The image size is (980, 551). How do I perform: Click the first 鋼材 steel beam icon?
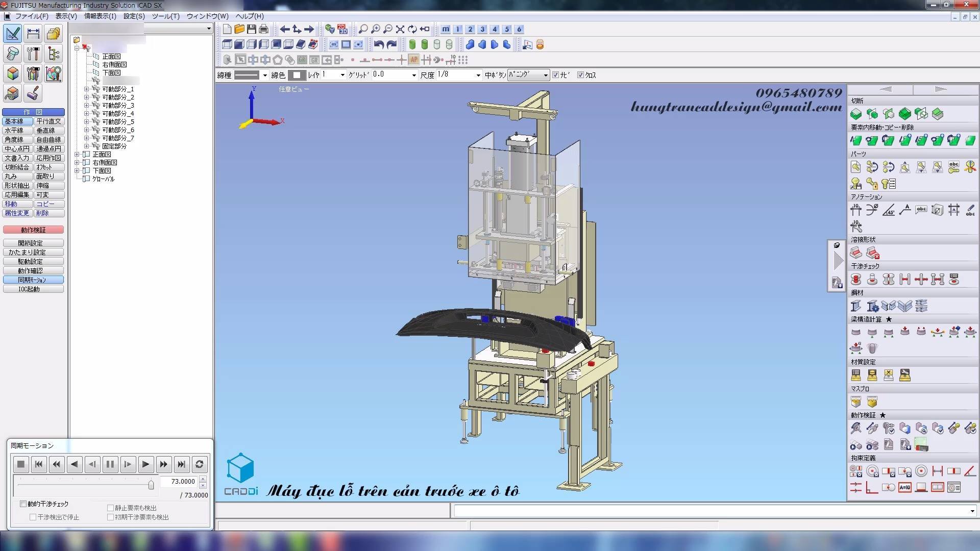pyautogui.click(x=856, y=306)
